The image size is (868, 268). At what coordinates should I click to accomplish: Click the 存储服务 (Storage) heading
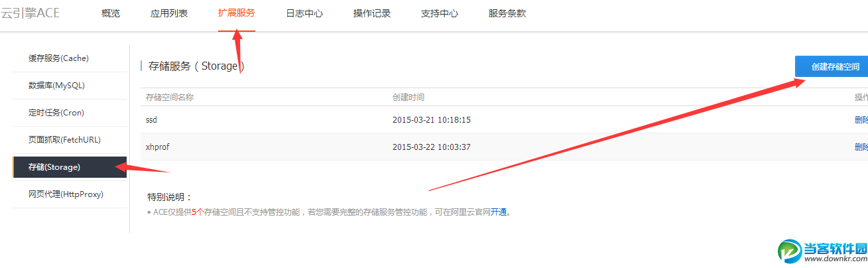[197, 66]
